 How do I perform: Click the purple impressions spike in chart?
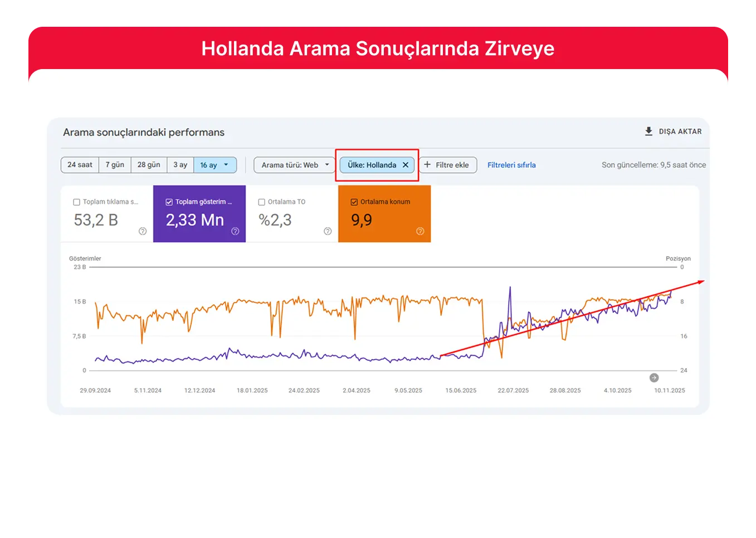(510, 290)
